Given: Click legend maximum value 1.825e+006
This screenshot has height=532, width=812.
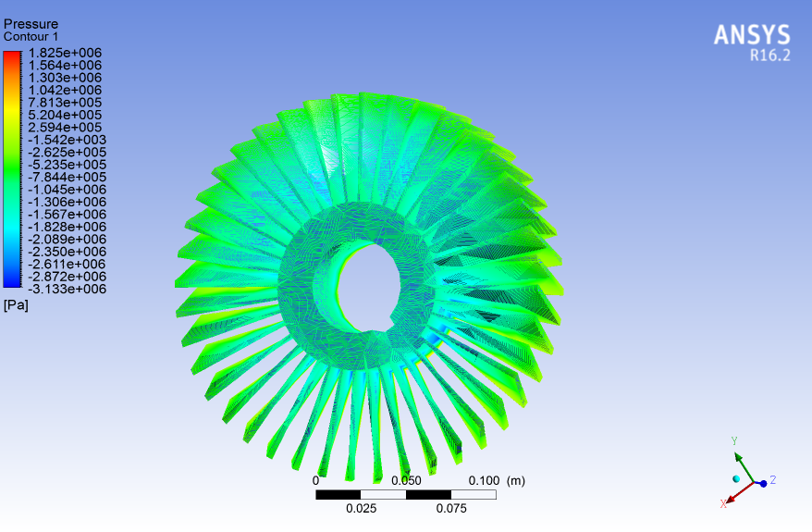Looking at the screenshot, I should coord(65,53).
